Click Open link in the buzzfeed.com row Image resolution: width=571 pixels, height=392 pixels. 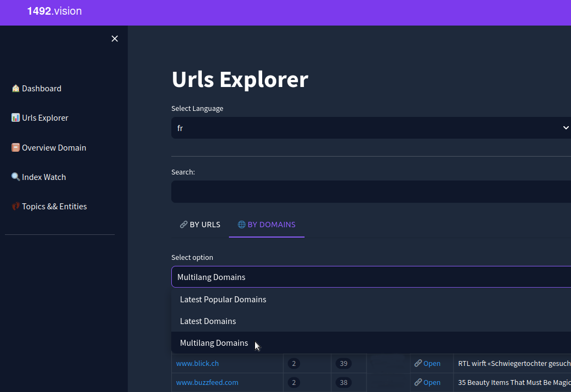(x=427, y=383)
